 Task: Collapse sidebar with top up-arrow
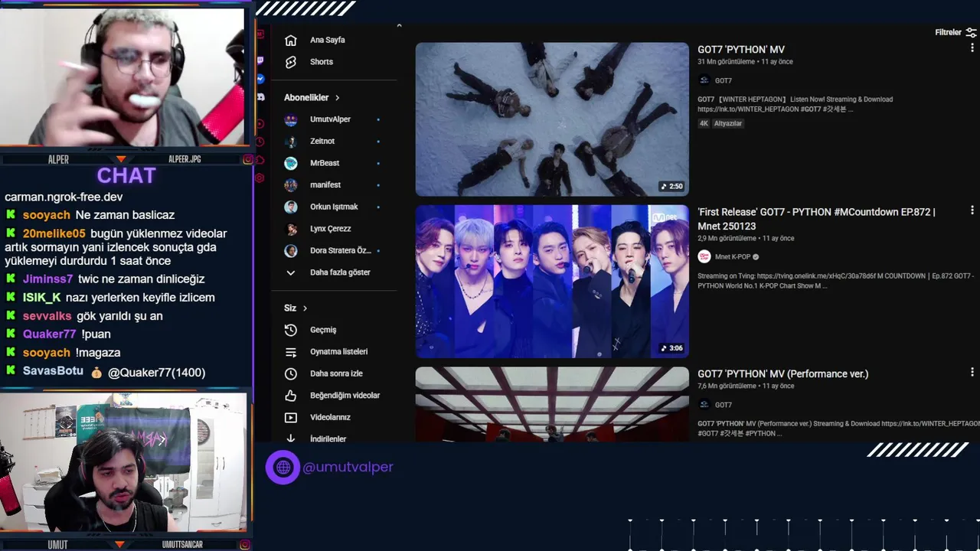[398, 26]
